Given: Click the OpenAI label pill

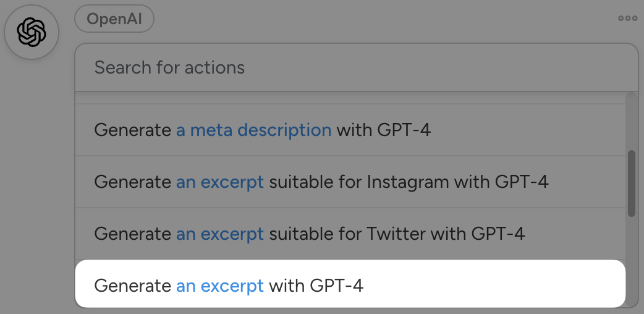Looking at the screenshot, I should pos(114,19).
